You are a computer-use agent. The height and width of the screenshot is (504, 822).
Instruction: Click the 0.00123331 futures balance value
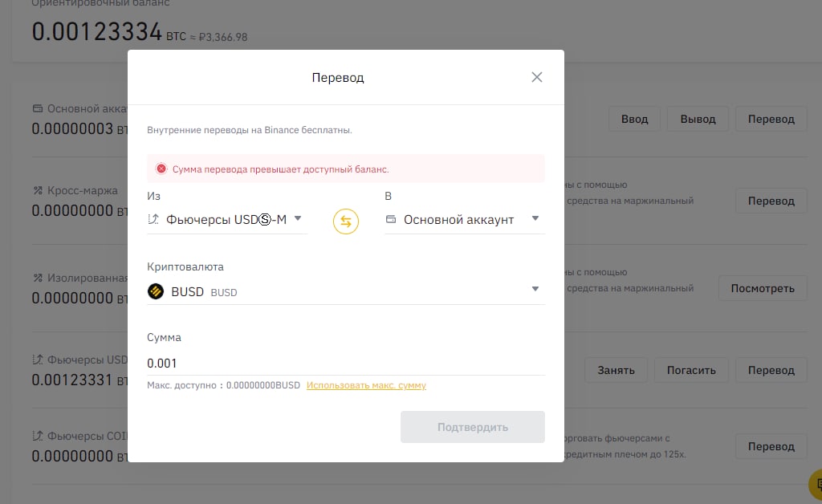(x=71, y=380)
